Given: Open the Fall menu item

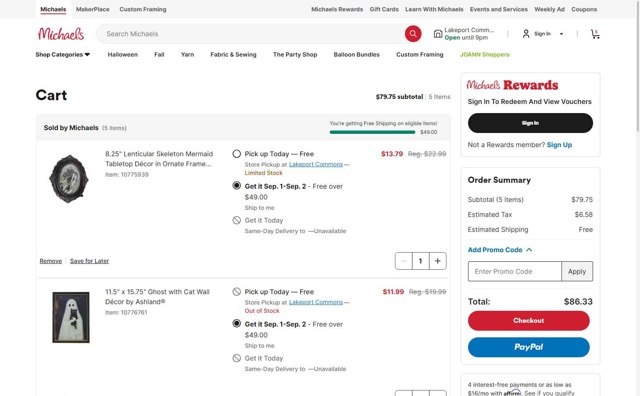Looking at the screenshot, I should [x=159, y=55].
